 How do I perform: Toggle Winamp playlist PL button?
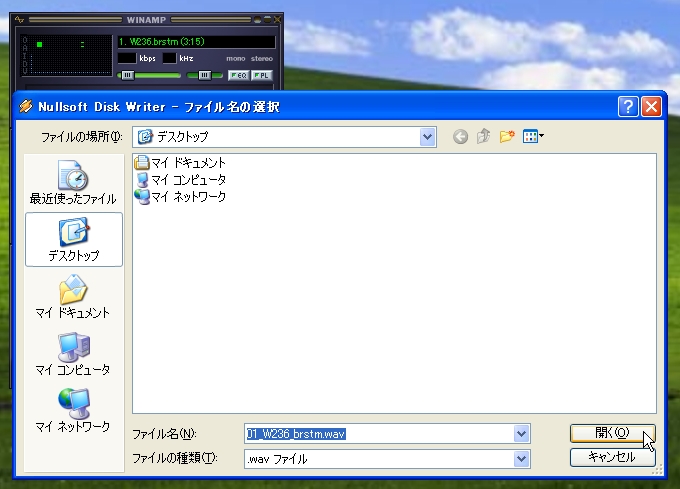point(262,75)
